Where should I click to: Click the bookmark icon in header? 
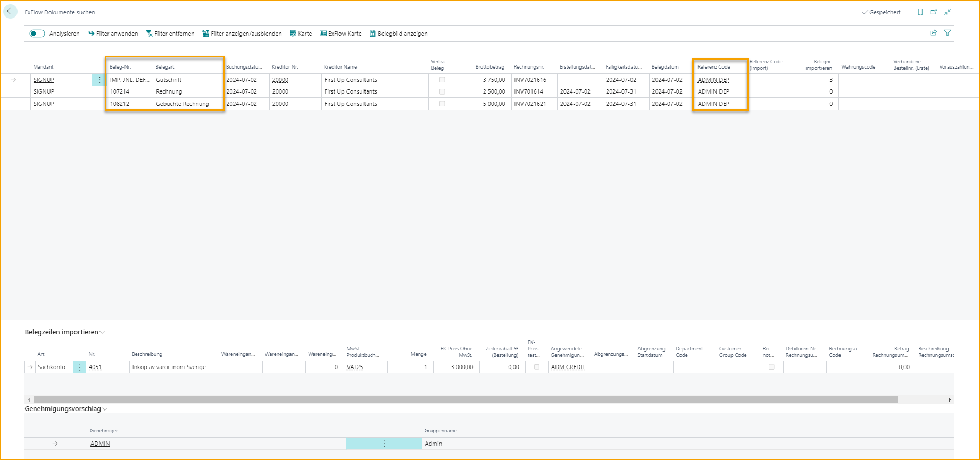tap(920, 12)
